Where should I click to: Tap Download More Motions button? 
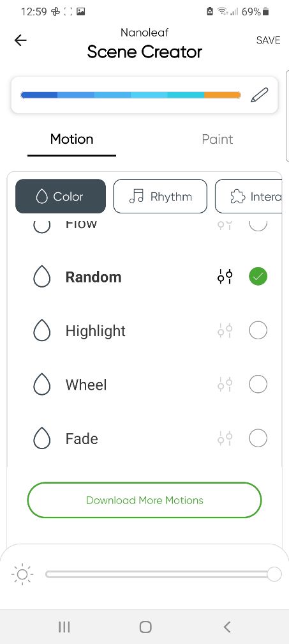pyautogui.click(x=144, y=500)
